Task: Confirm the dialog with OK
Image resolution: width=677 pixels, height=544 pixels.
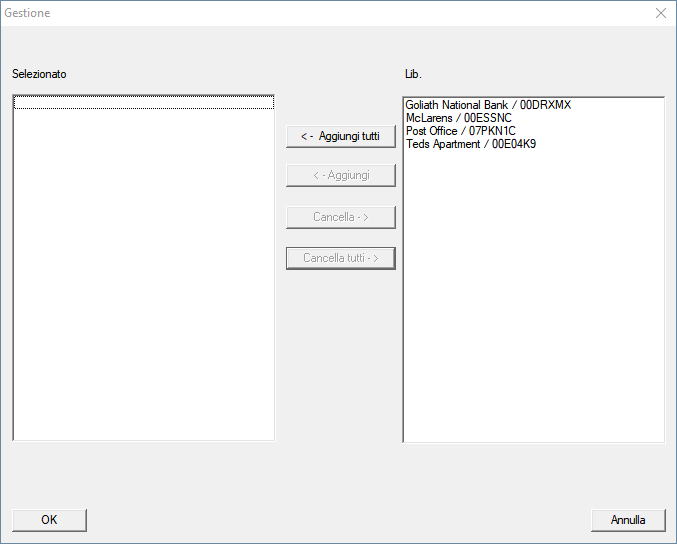Action: (49, 520)
